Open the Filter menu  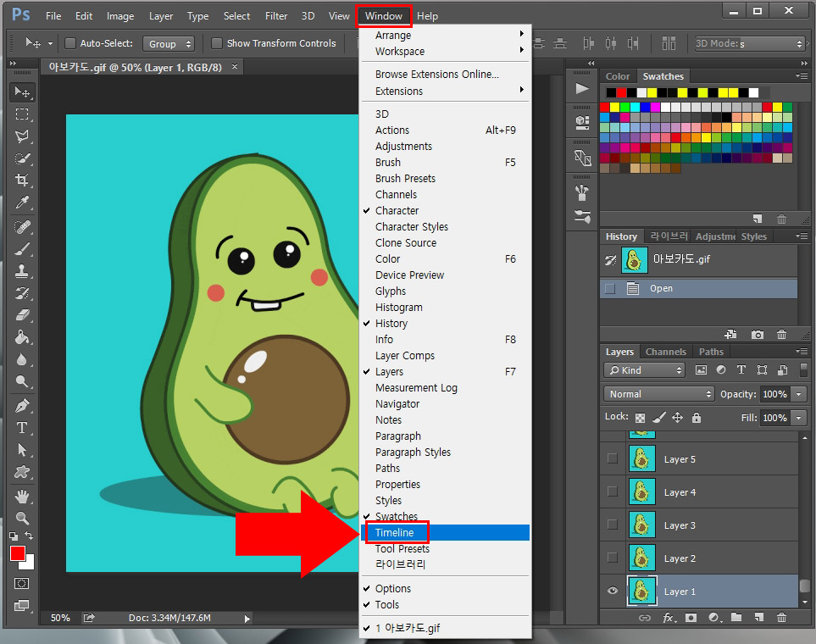pos(276,16)
